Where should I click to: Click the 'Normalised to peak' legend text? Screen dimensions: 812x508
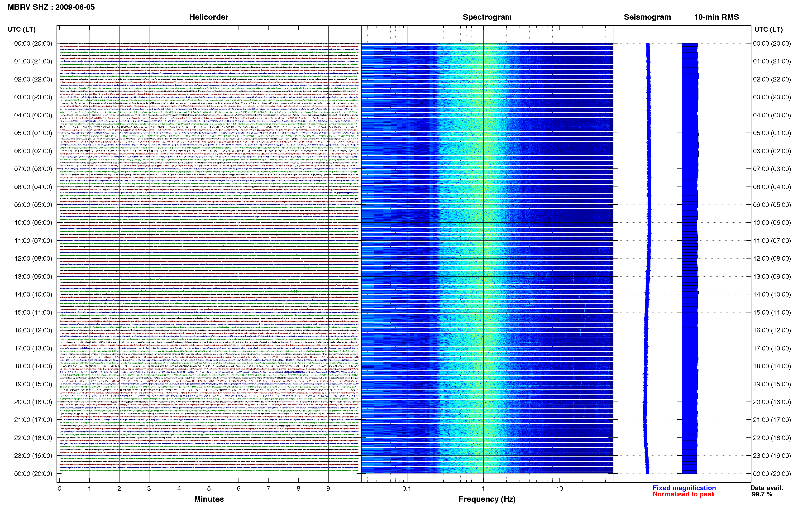(x=684, y=494)
